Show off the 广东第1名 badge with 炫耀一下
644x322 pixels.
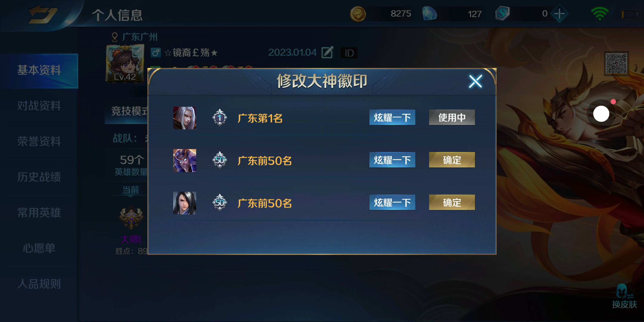(x=392, y=117)
